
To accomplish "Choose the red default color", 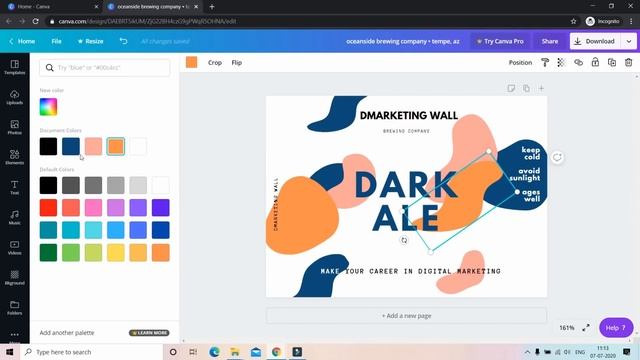I will tap(48, 207).
